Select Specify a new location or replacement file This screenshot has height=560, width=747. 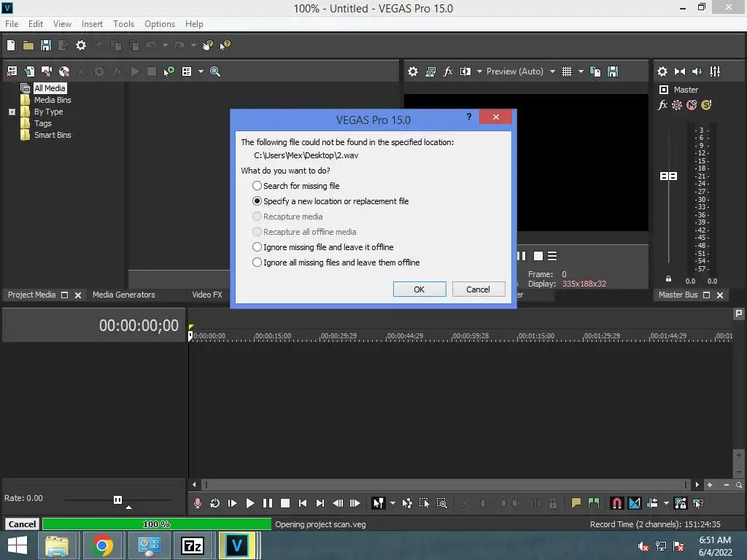[x=330, y=201]
